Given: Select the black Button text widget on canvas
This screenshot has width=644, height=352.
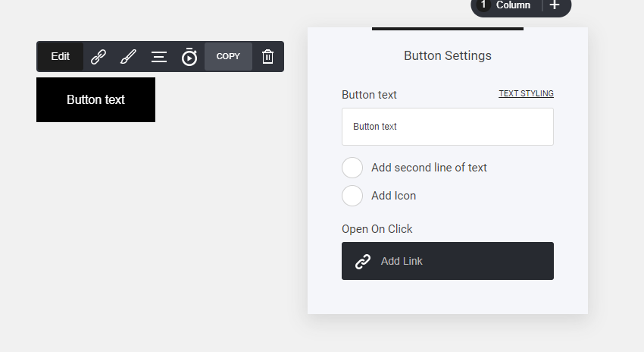Looking at the screenshot, I should point(95,99).
